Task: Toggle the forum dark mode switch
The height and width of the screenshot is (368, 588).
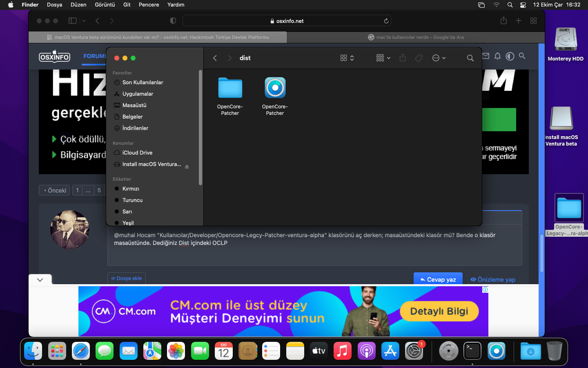Action: tap(510, 56)
